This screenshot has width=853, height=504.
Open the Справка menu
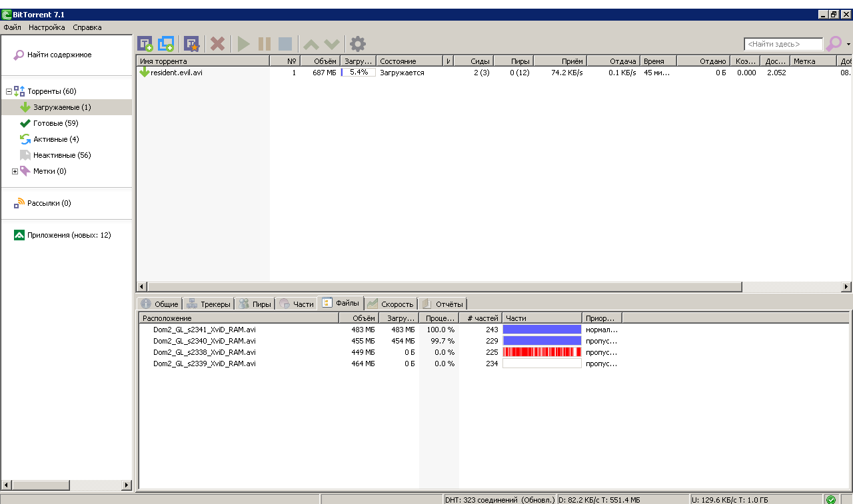click(87, 27)
